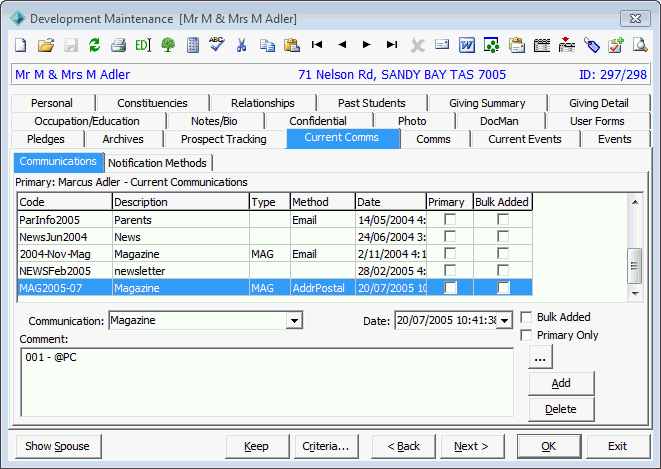The width and height of the screenshot is (661, 469).
Task: Click the Criteria... button
Action: (326, 446)
